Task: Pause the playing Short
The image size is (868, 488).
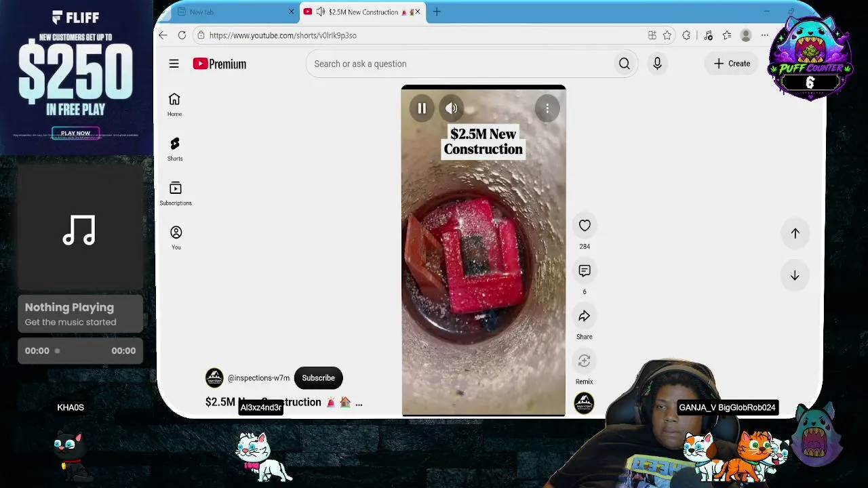Action: coord(422,108)
